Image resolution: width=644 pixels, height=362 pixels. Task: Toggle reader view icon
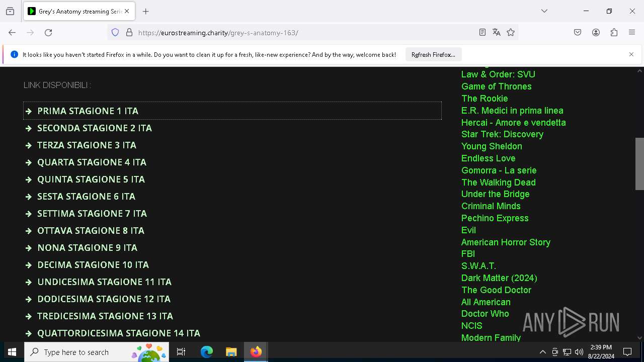[482, 33]
